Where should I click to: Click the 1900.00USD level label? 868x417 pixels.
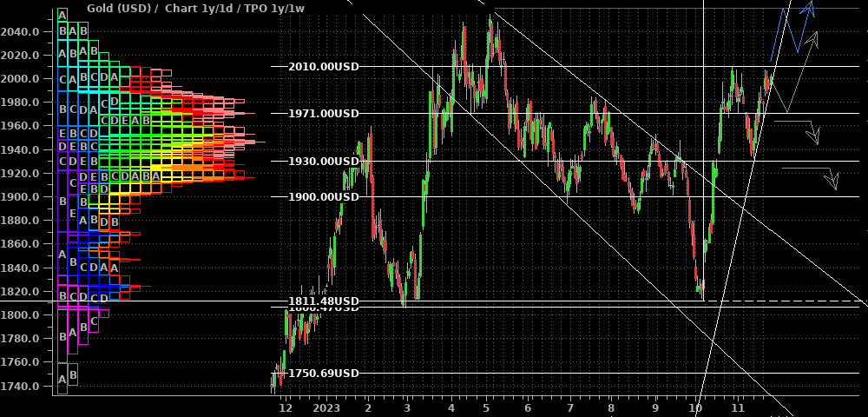[x=323, y=196]
